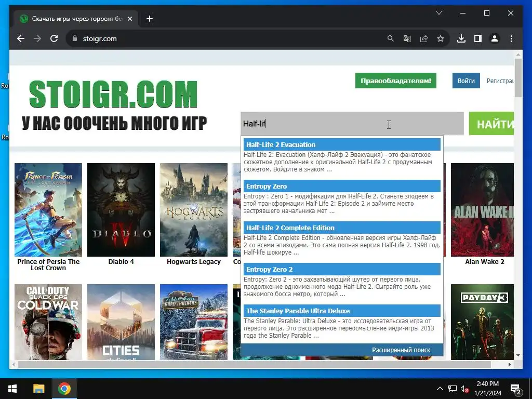Image resolution: width=532 pixels, height=399 pixels.
Task: Open the Alan Wake 2 cover image
Action: [x=482, y=210]
